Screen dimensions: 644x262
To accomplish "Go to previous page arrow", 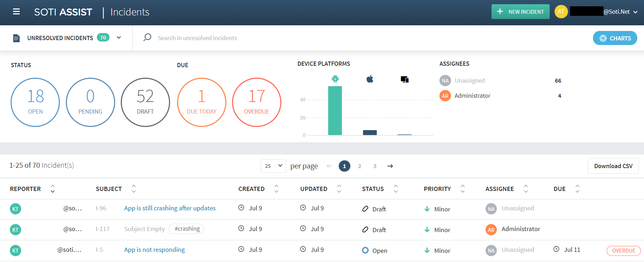I will point(329,166).
